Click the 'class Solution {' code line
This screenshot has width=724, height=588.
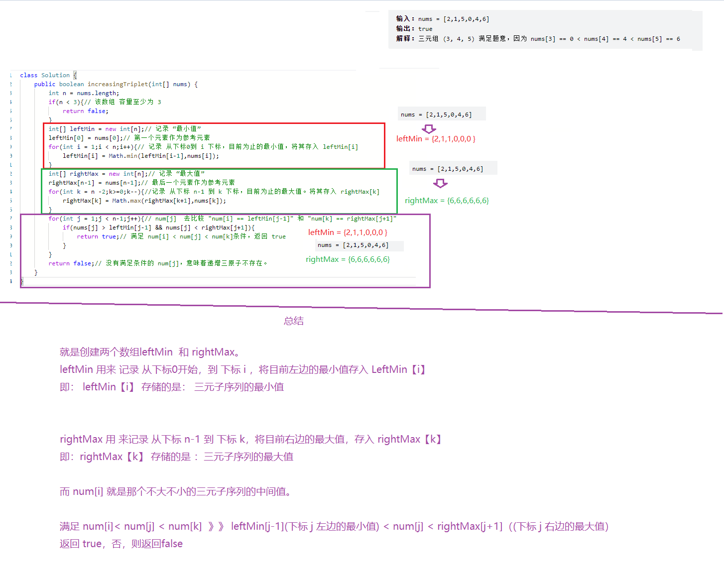click(x=48, y=75)
